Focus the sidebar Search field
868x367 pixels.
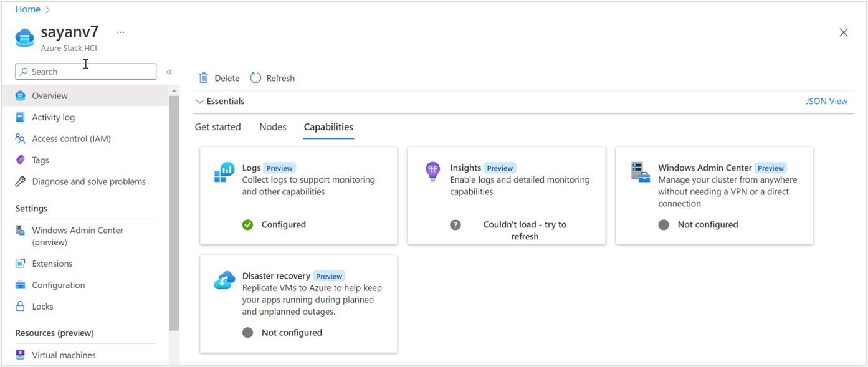(x=86, y=72)
